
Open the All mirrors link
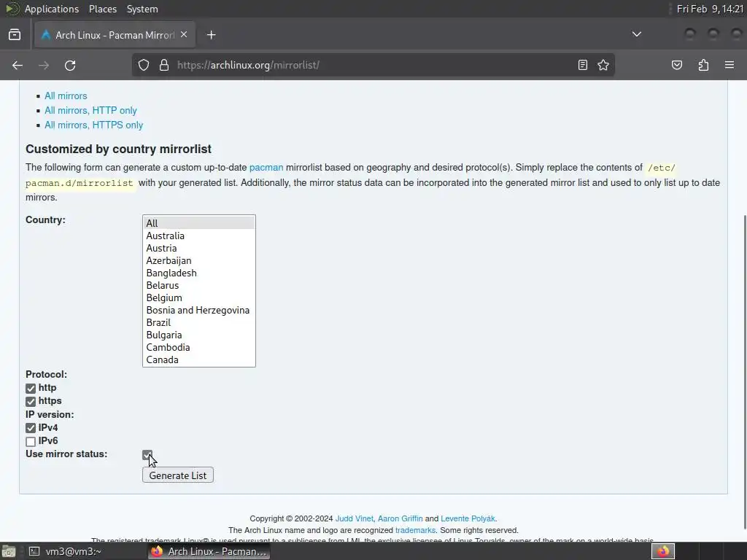coord(66,96)
